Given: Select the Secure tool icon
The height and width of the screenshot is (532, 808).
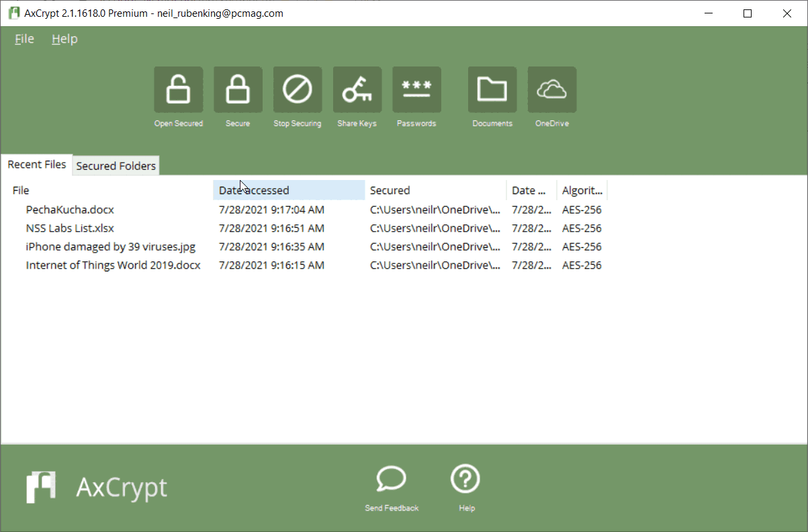Looking at the screenshot, I should pos(238,89).
